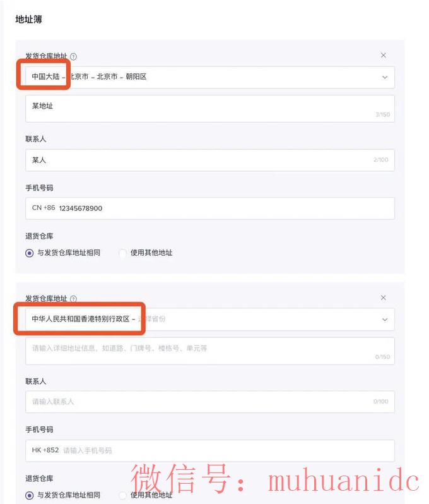The width and height of the screenshot is (429, 504).
Task: Open the HK +852 country code selector
Action: [x=45, y=450]
